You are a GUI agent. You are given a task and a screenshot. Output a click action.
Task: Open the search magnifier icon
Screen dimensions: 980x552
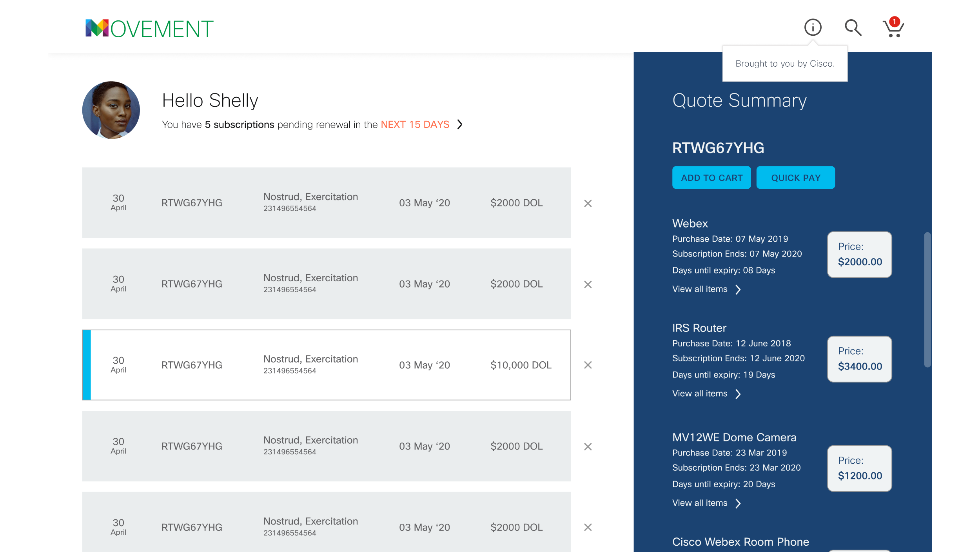coord(853,28)
